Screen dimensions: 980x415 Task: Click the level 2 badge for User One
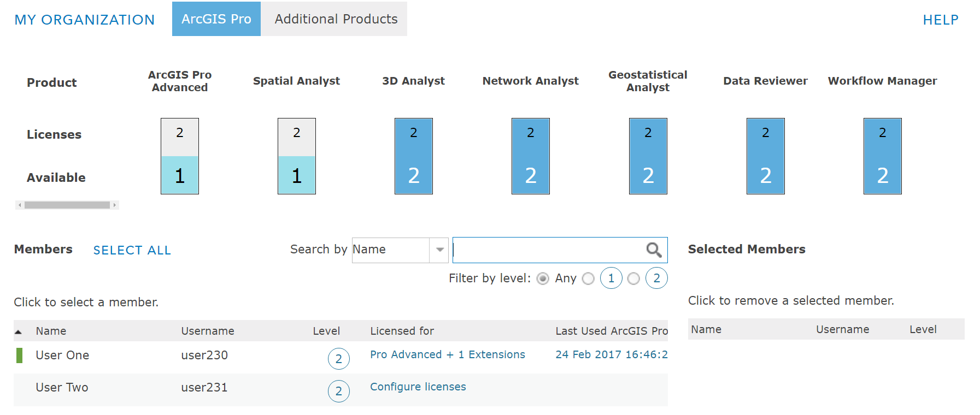click(339, 359)
